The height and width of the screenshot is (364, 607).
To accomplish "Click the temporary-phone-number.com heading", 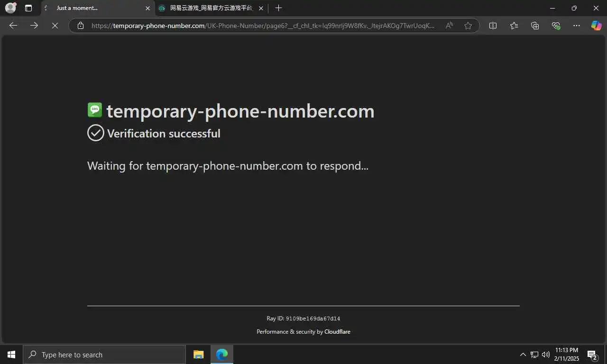I will (x=240, y=111).
